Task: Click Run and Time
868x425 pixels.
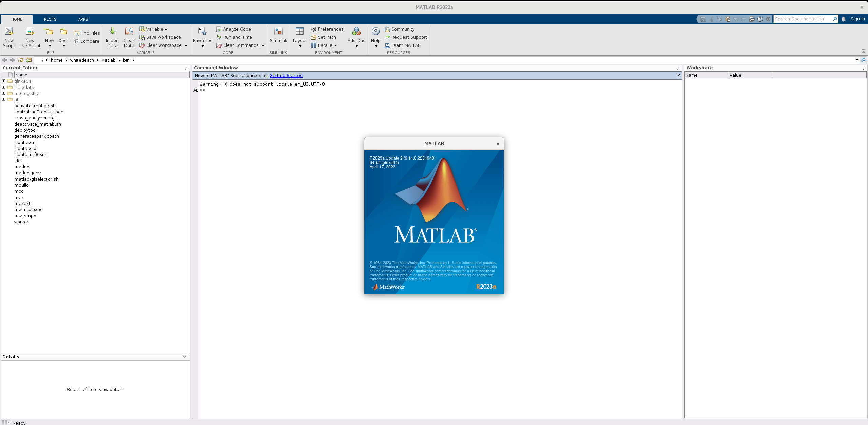Action: coord(234,37)
